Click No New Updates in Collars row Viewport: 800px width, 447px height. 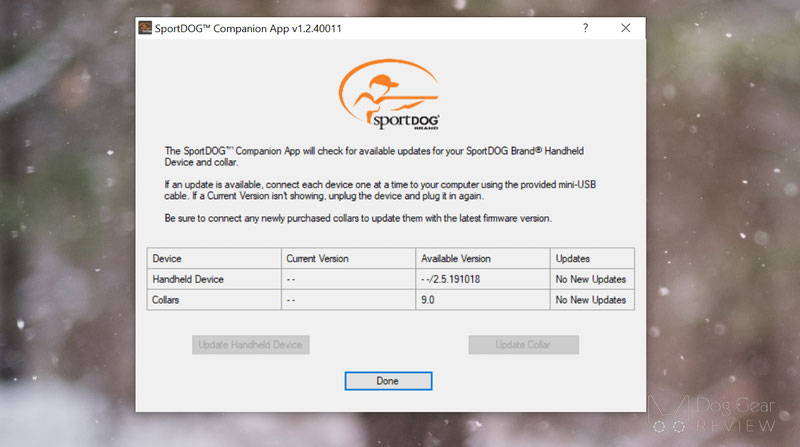click(x=592, y=300)
